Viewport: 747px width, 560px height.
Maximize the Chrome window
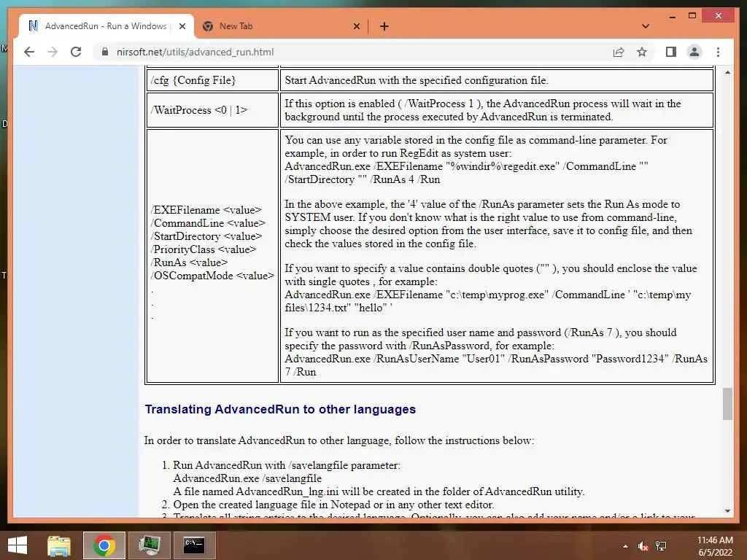pos(692,16)
